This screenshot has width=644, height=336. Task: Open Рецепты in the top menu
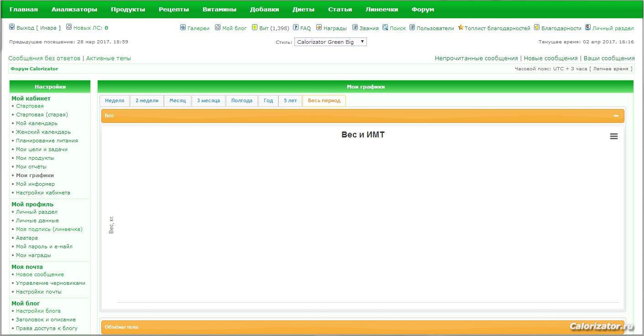[x=173, y=9]
